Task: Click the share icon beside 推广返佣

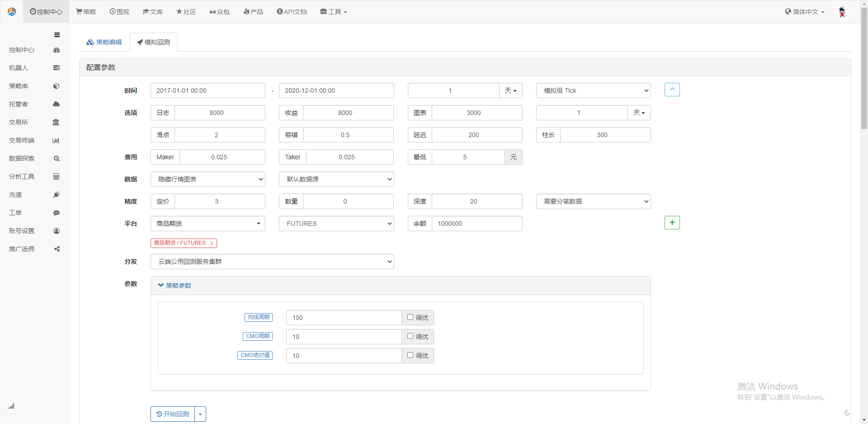Action: (57, 249)
